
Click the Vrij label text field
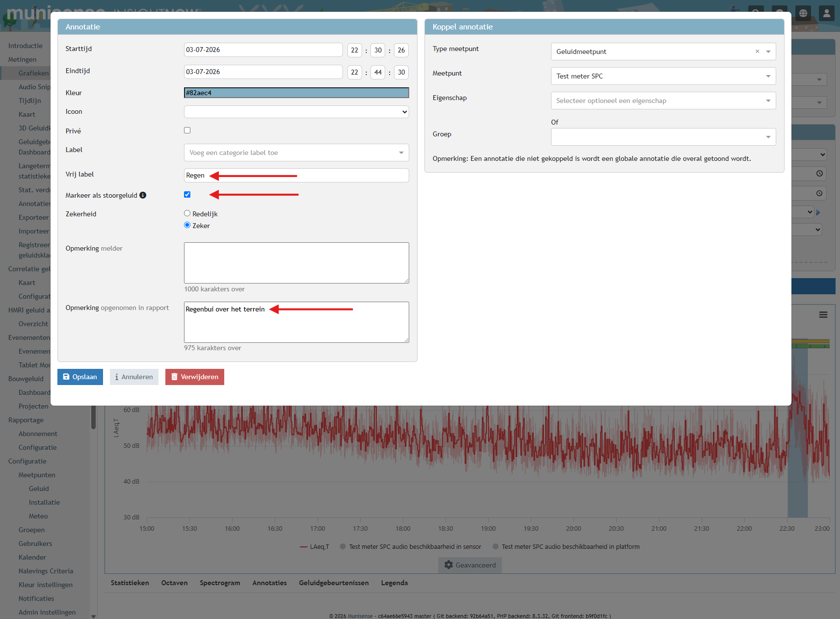[x=296, y=175]
